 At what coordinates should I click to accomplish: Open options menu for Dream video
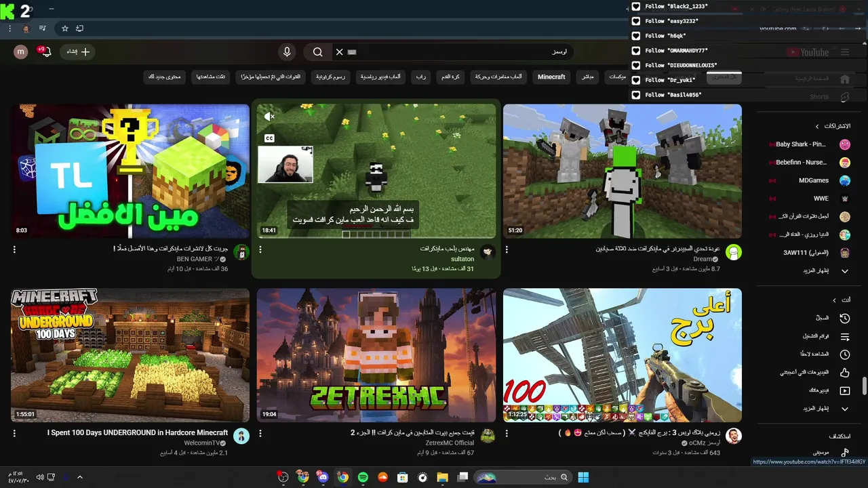(507, 249)
